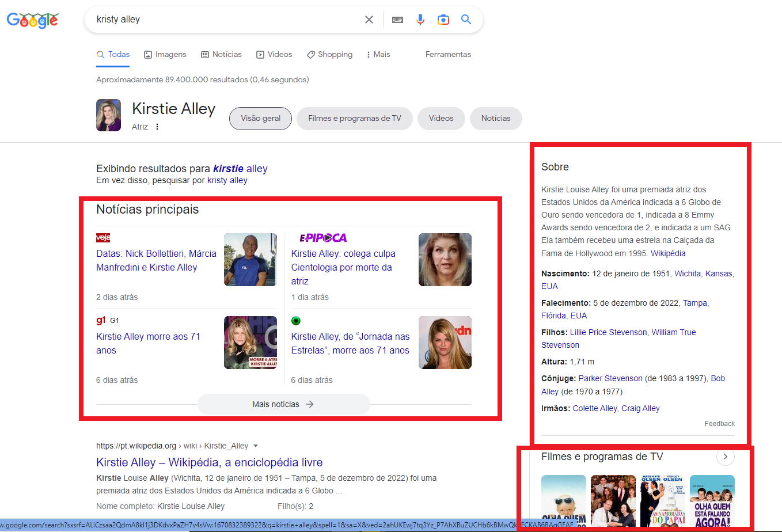
Task: Click the E-Pipoca source logo
Action: click(x=323, y=238)
